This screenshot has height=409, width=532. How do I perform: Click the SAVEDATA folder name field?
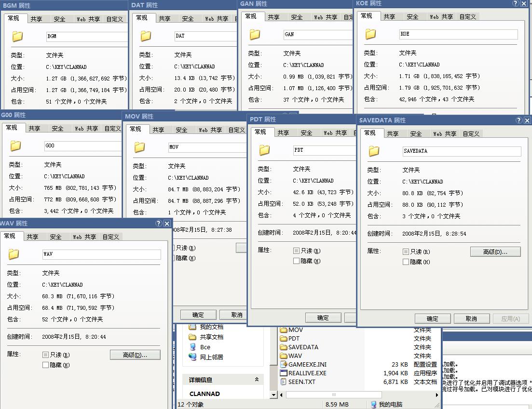462,151
